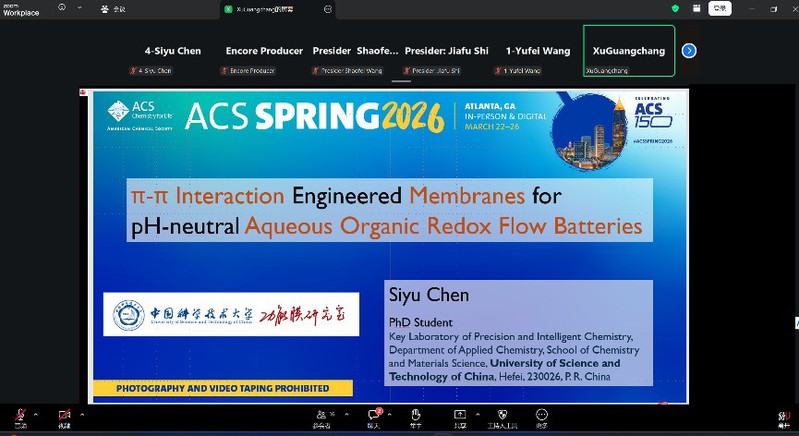
Task: Show next participants with the right arrow
Action: pyautogui.click(x=689, y=51)
